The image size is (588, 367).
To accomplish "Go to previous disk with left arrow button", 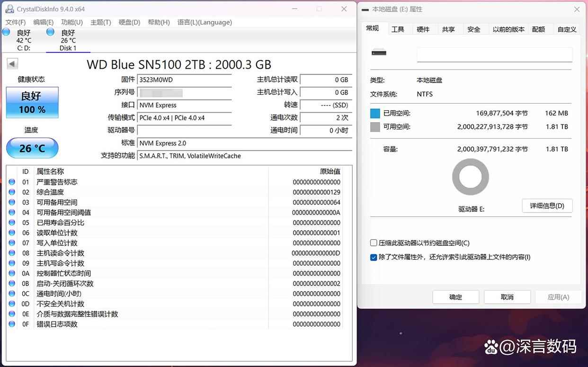I will (12, 63).
